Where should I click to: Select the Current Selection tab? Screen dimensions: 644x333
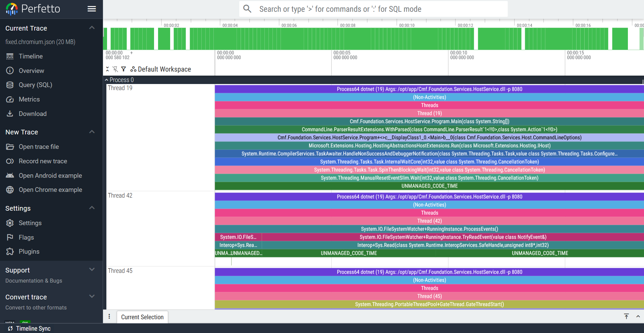(142, 317)
